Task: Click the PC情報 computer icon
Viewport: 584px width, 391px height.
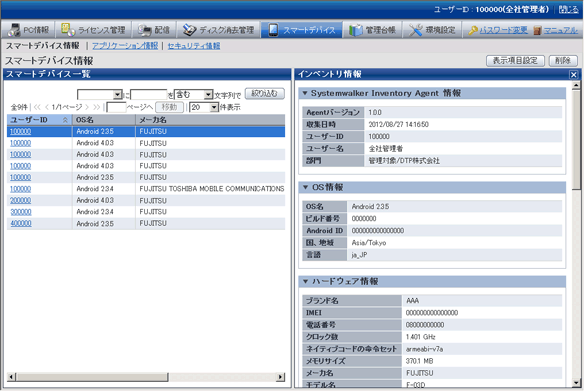Action: point(15,30)
